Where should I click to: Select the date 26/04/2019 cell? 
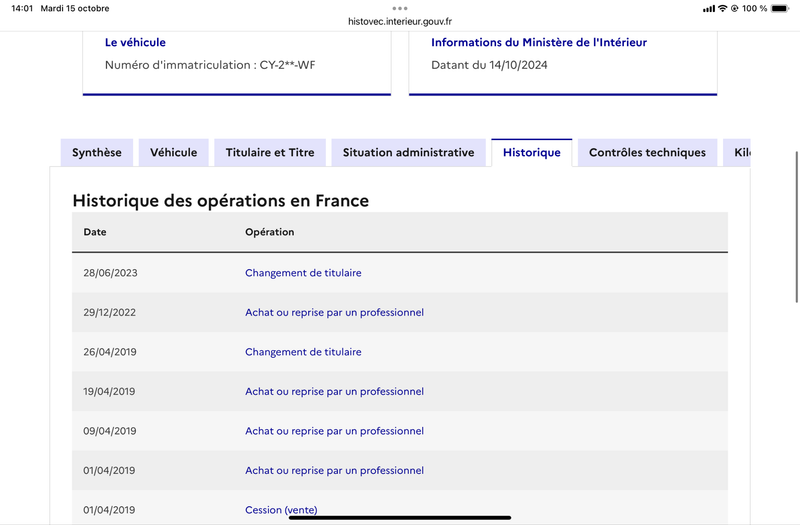tap(110, 352)
